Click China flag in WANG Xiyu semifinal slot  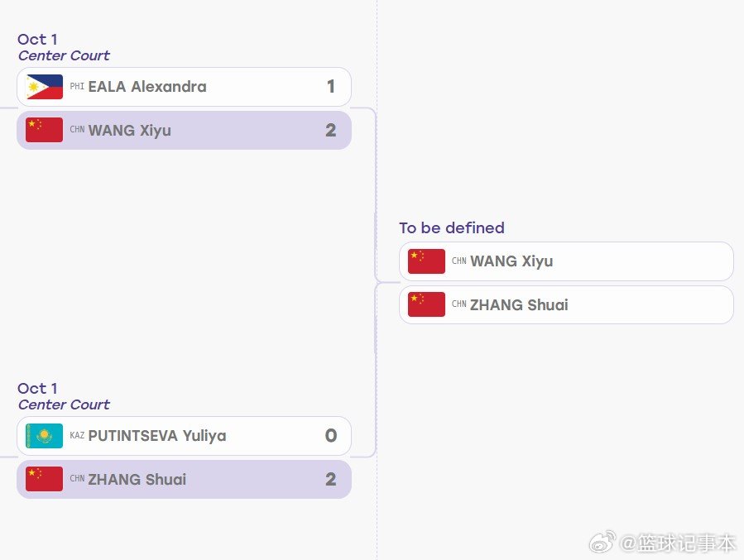click(426, 261)
